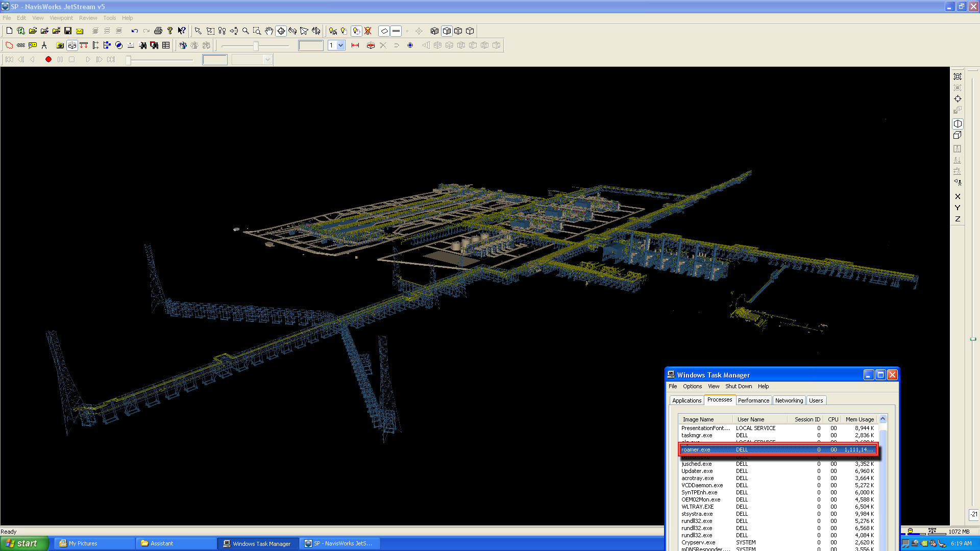Open Shut Down menu in Task Manager
The height and width of the screenshot is (551, 980).
[739, 386]
